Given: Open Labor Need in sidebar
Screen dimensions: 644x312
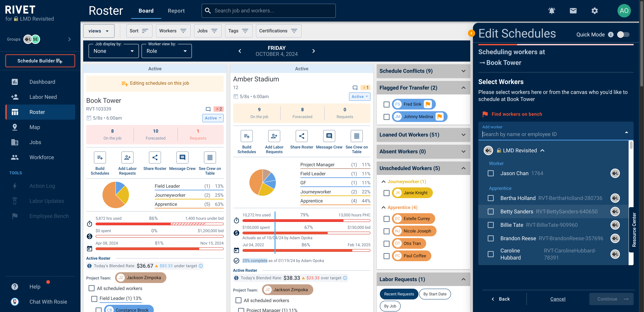Looking at the screenshot, I should tap(40, 97).
